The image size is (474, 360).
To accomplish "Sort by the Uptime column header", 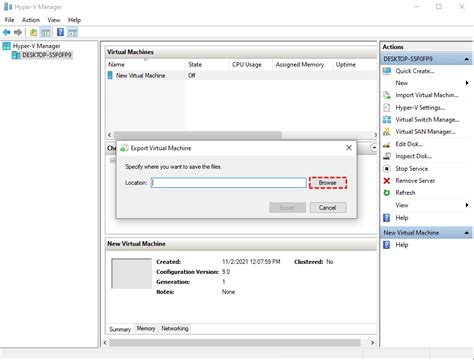I will click(355, 64).
